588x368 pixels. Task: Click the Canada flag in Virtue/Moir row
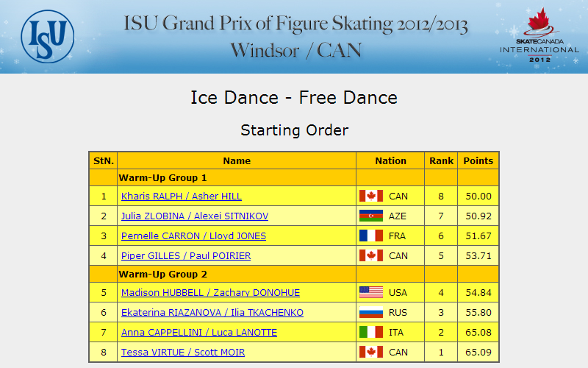coord(371,353)
